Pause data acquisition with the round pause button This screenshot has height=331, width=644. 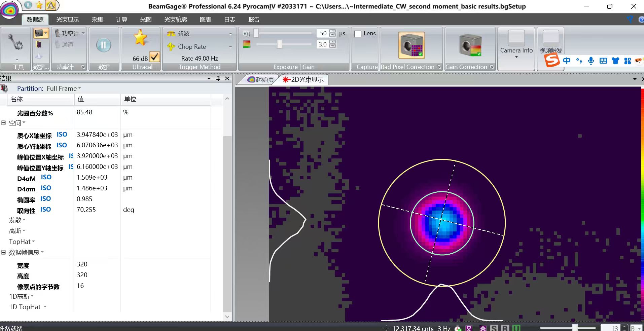pos(103,45)
